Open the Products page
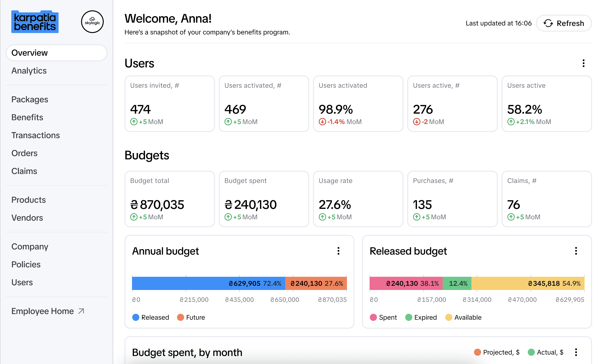Image resolution: width=602 pixels, height=364 pixels. (29, 200)
